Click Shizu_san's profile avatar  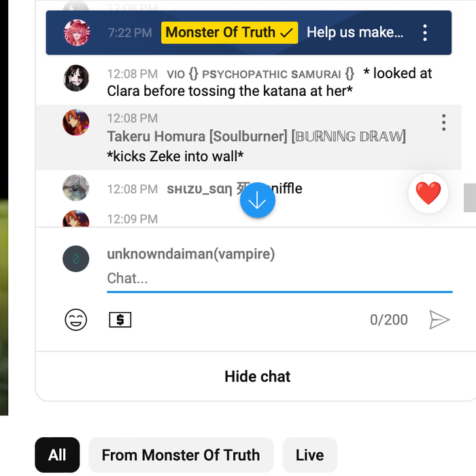pos(75,188)
